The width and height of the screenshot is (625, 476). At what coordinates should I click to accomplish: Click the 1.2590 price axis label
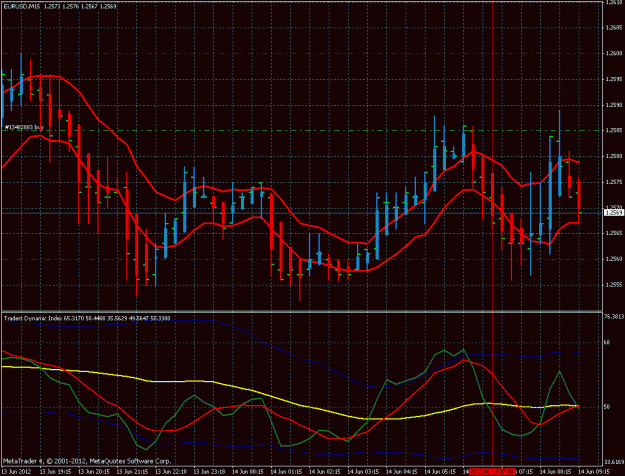(613, 105)
